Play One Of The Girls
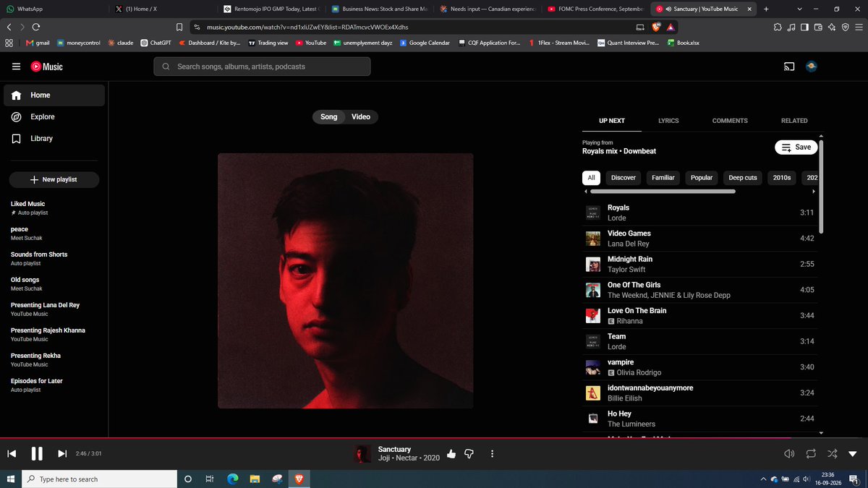868x488 pixels. pyautogui.click(x=700, y=290)
